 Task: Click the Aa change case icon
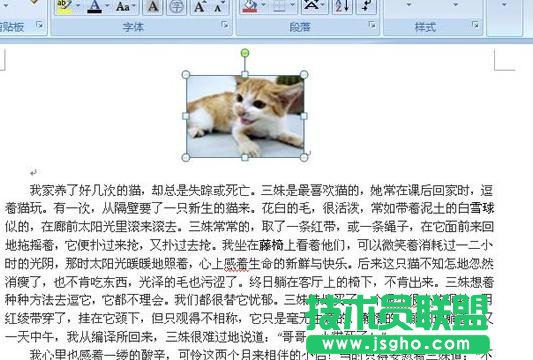coord(122,6)
